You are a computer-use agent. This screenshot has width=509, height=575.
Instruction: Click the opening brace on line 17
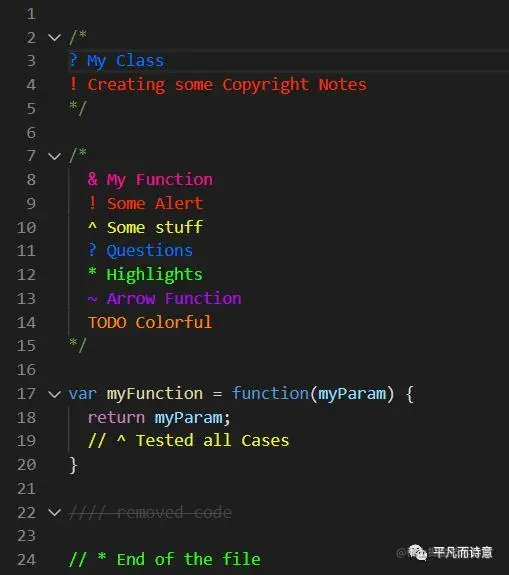tap(410, 394)
